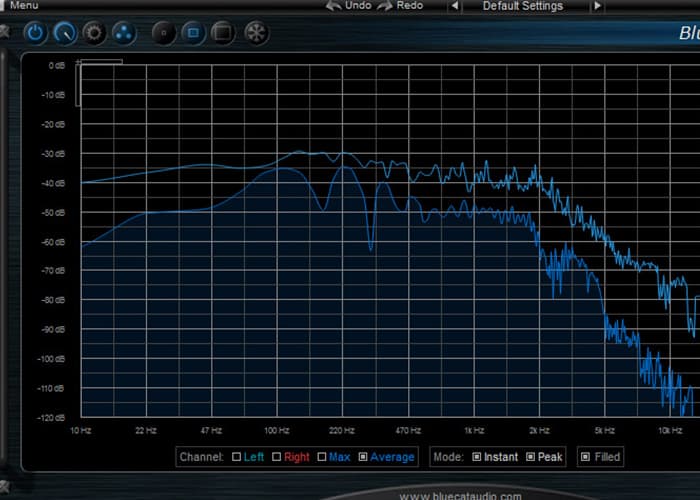Open the www.bluecataudio.com link

coord(460,496)
